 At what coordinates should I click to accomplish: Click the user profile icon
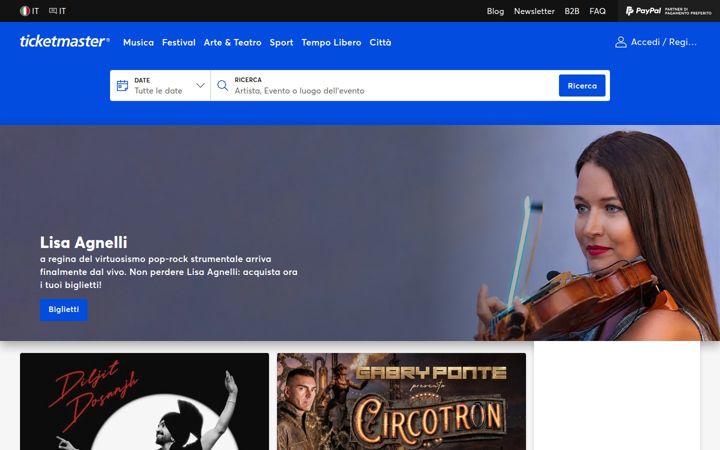coord(620,42)
